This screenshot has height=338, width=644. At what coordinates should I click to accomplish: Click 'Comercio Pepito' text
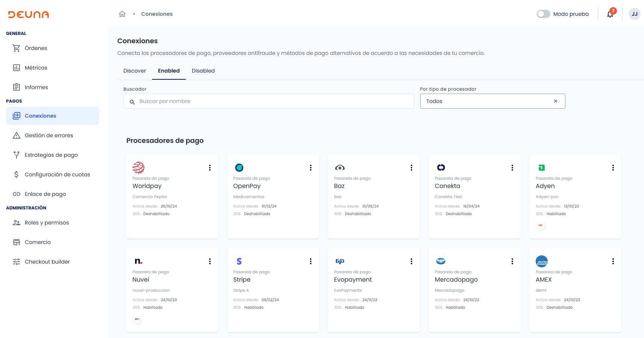[x=149, y=197]
